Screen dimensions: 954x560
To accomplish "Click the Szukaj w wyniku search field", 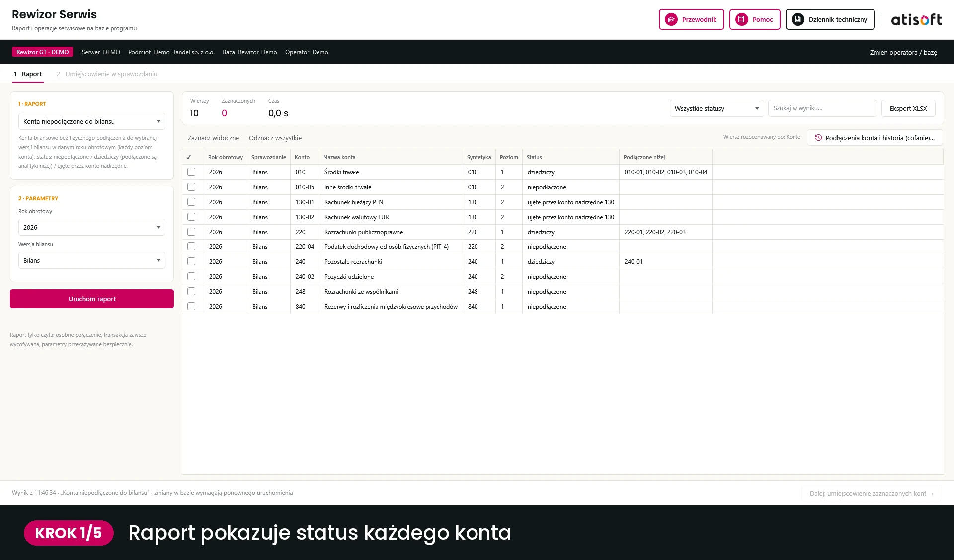I will coord(822,108).
